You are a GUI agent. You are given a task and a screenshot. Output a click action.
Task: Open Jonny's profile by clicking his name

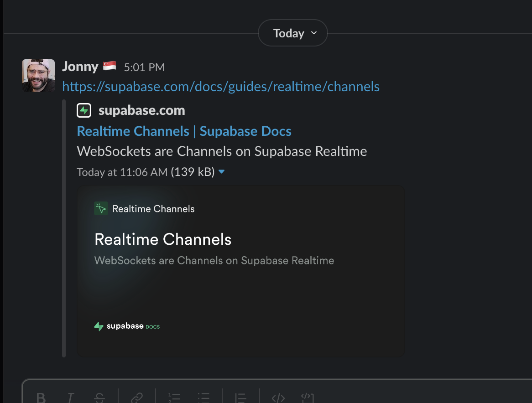pos(80,66)
